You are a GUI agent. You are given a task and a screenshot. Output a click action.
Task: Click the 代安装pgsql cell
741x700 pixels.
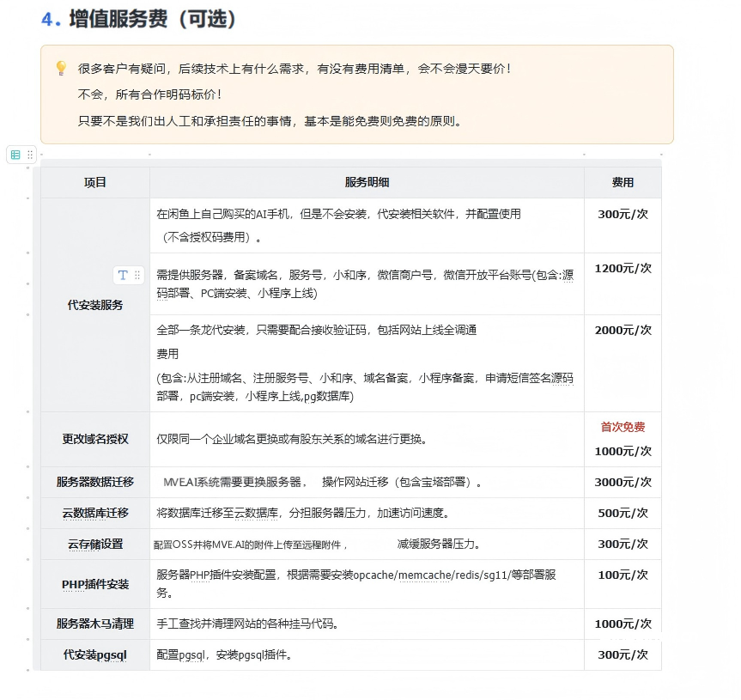coord(95,654)
